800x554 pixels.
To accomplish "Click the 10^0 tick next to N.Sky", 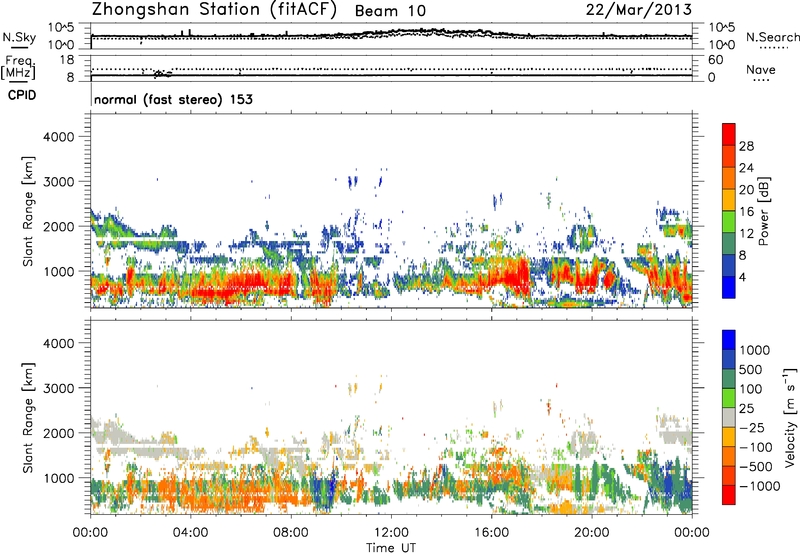I will pyautogui.click(x=61, y=44).
